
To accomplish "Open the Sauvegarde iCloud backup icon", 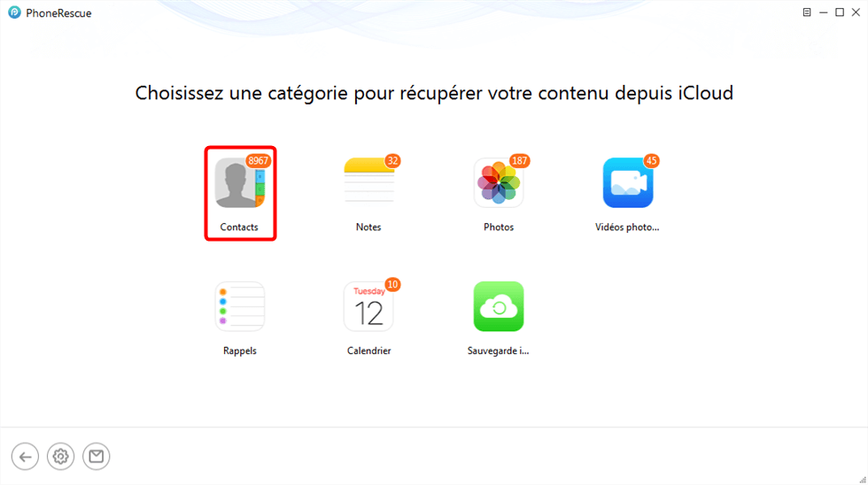I will [498, 306].
